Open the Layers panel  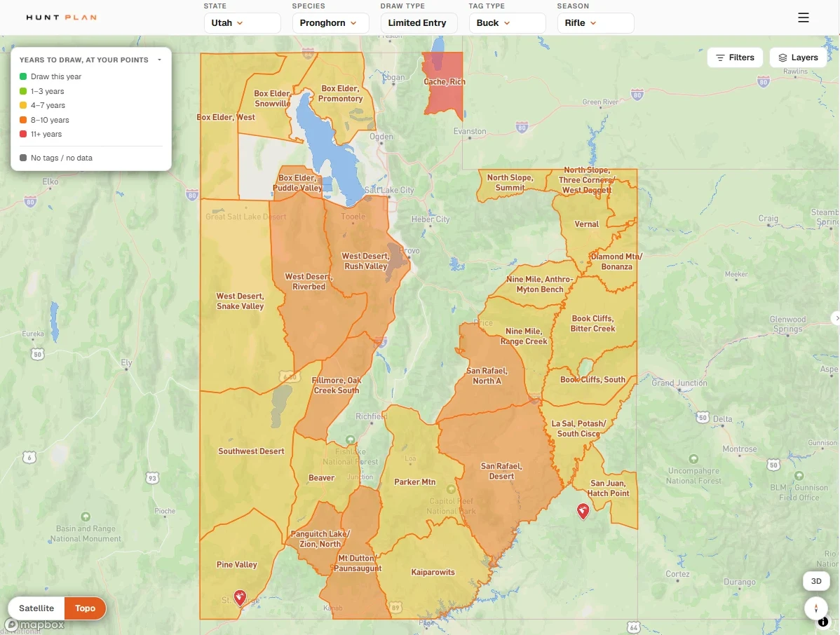click(798, 58)
